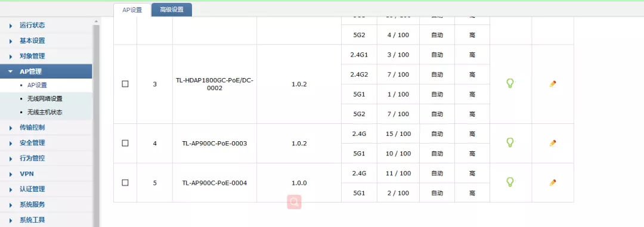Screen dimensions: 644x227
Task: Expand the VPN menu
Action: point(46,173)
